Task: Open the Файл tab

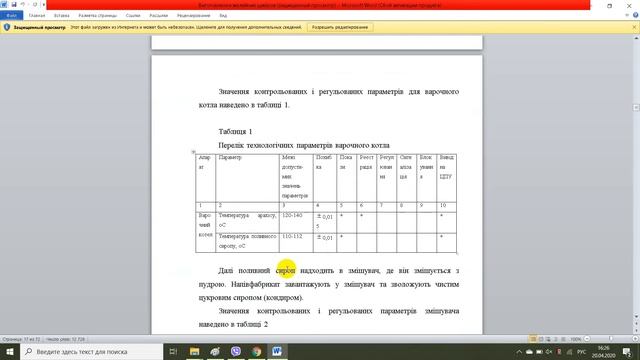Action: pos(11,16)
